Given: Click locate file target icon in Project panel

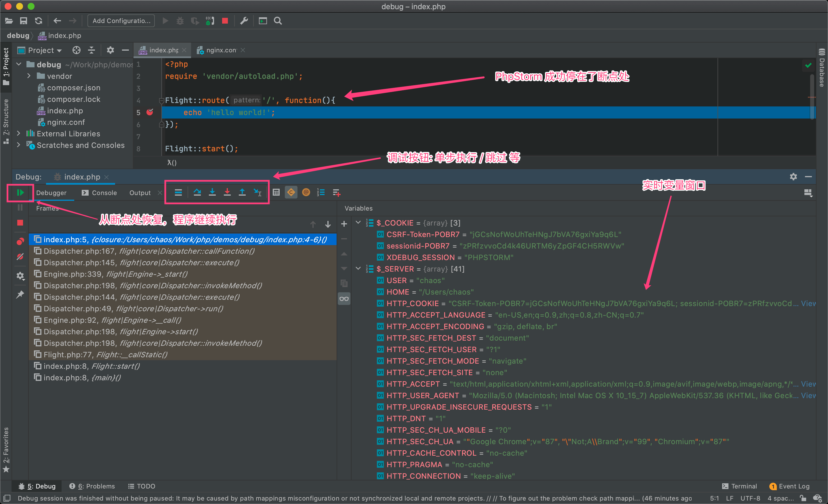Looking at the screenshot, I should coord(77,50).
